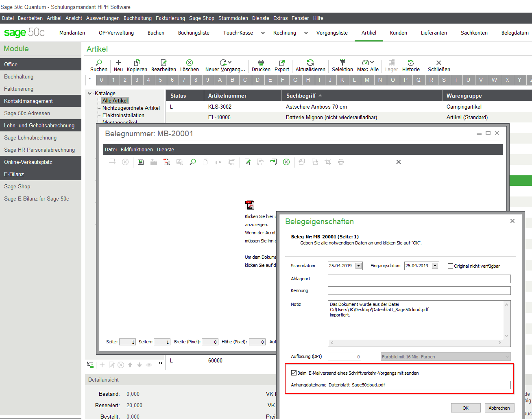
Task: Click the plus icon below catalog panel
Action: pos(102,365)
